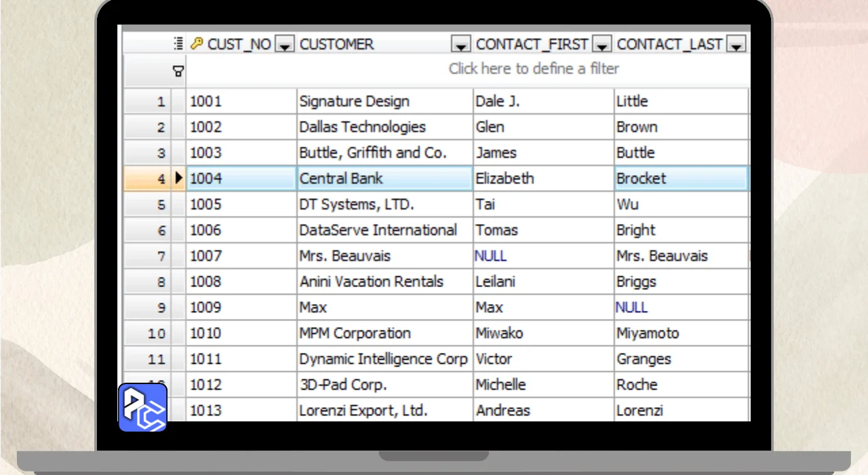Open the CUST_NO column filter dropdown
The height and width of the screenshot is (475, 868).
click(x=285, y=45)
